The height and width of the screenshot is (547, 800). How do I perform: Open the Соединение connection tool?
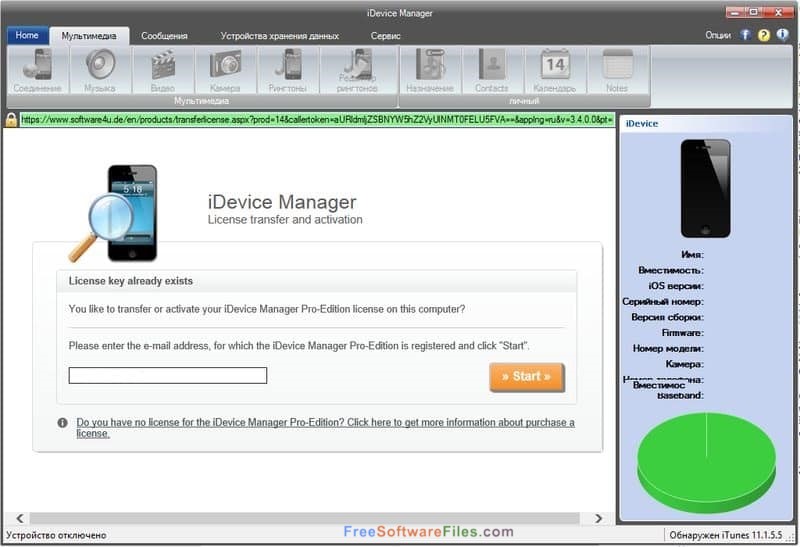37,70
